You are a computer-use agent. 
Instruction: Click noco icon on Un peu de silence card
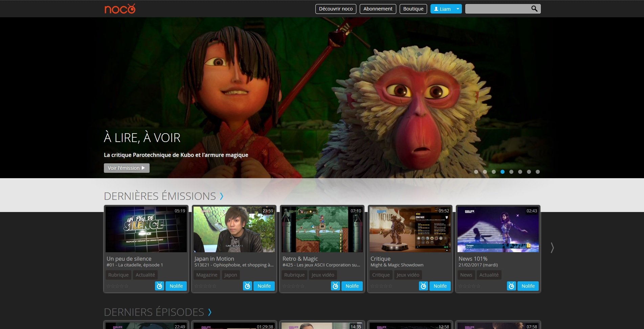(x=159, y=286)
